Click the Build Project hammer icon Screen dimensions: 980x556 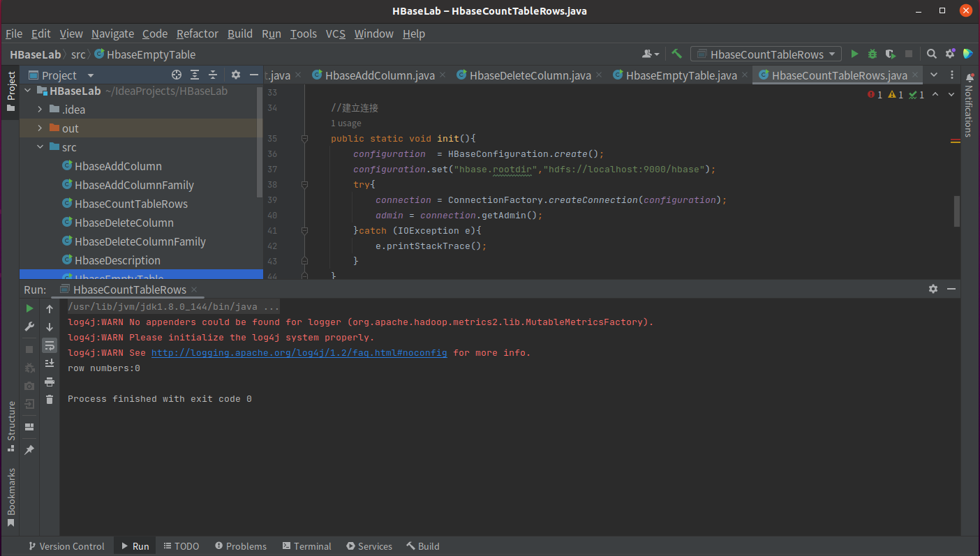(x=676, y=54)
